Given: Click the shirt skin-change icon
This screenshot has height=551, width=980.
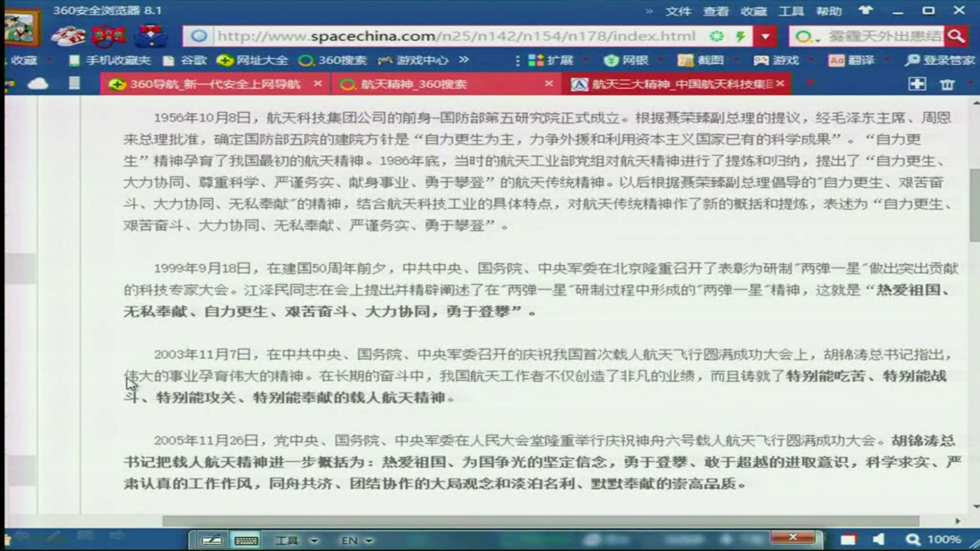Looking at the screenshot, I should tap(865, 10).
